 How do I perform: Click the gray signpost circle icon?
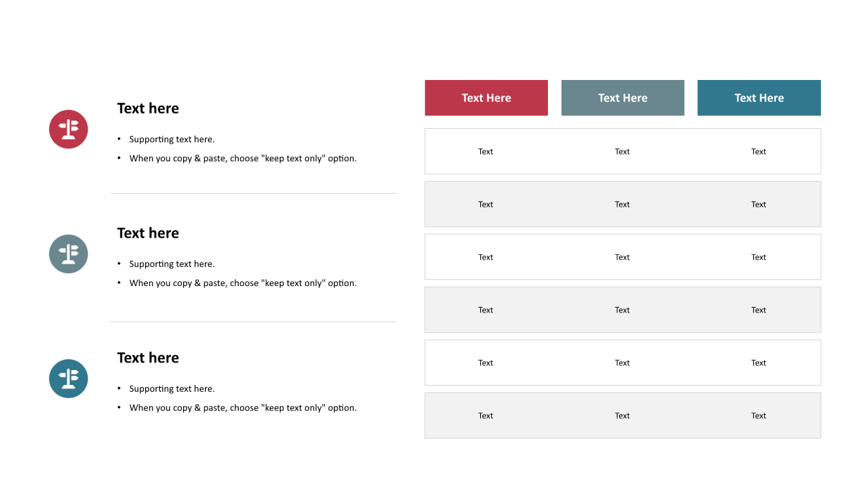pyautogui.click(x=68, y=253)
